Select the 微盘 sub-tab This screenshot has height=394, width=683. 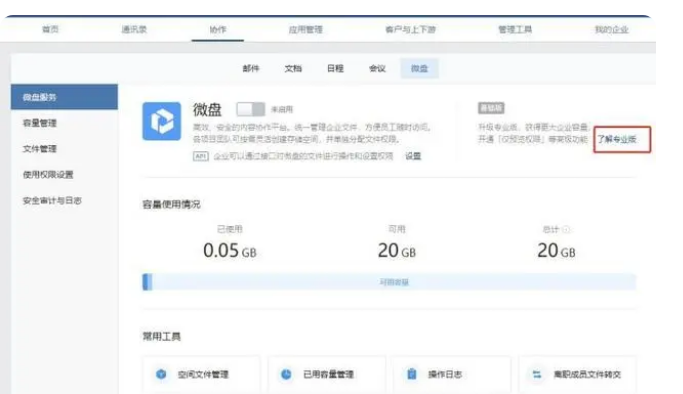(419, 68)
